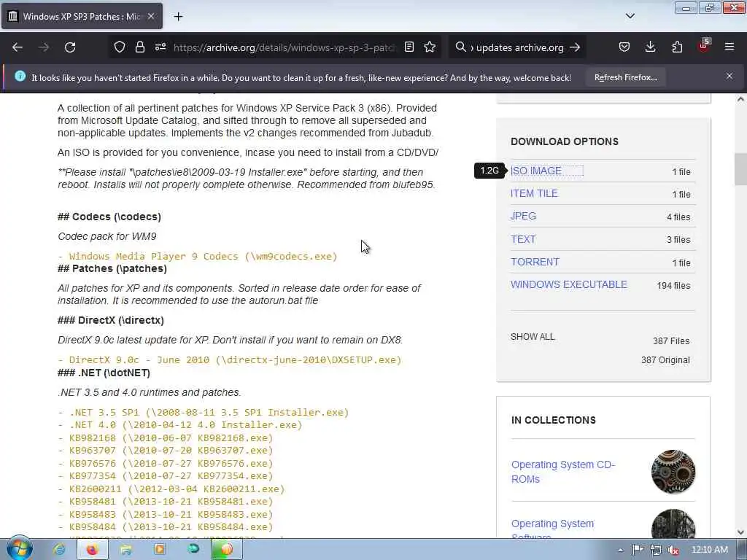The width and height of the screenshot is (747, 560).
Task: Bookmark this page with the star
Action: [x=430, y=47]
